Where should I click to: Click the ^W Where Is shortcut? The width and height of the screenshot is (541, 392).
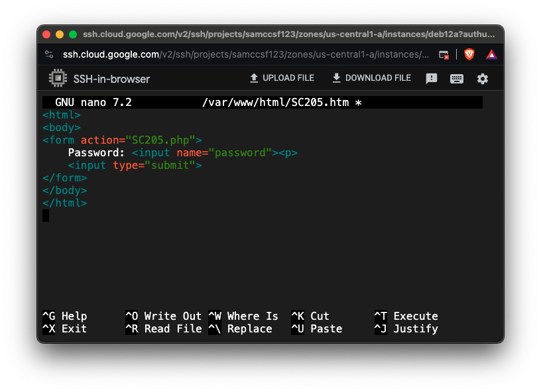point(243,316)
